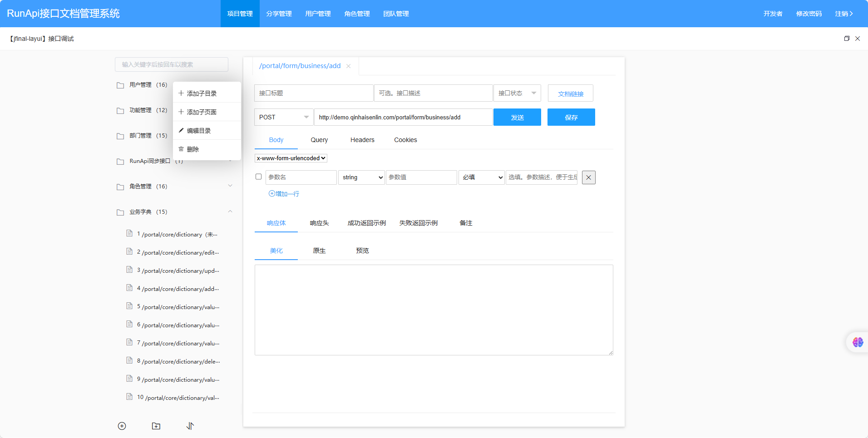868x438 pixels.
Task: Focus the 参数值 input field
Action: pyautogui.click(x=421, y=177)
